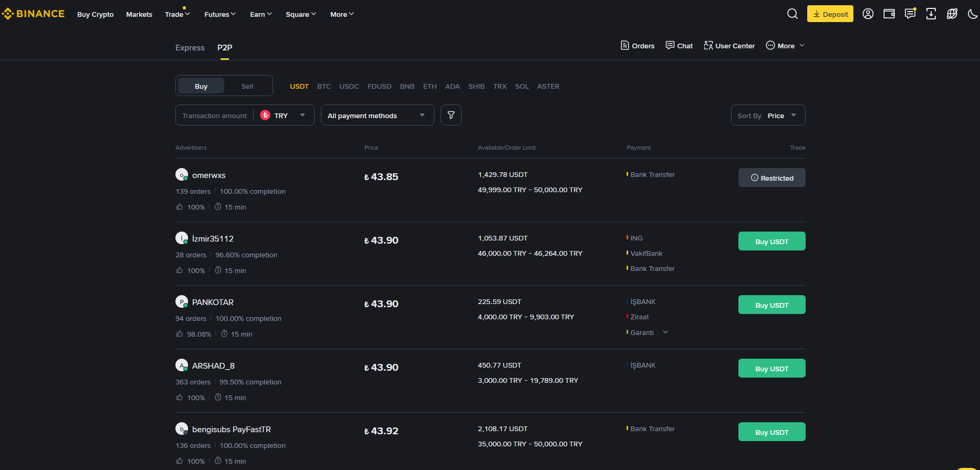Open the search magnifier icon
980x470 pixels.
(x=793, y=14)
